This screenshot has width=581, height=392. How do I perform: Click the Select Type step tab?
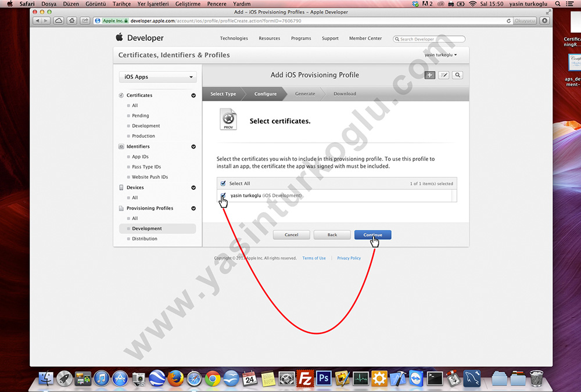pyautogui.click(x=223, y=93)
